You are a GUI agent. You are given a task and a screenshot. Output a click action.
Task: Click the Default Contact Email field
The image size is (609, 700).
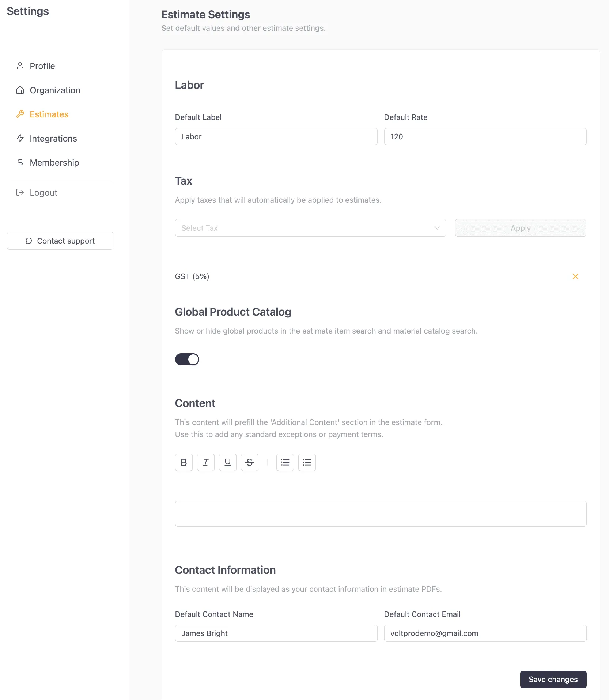tap(485, 633)
